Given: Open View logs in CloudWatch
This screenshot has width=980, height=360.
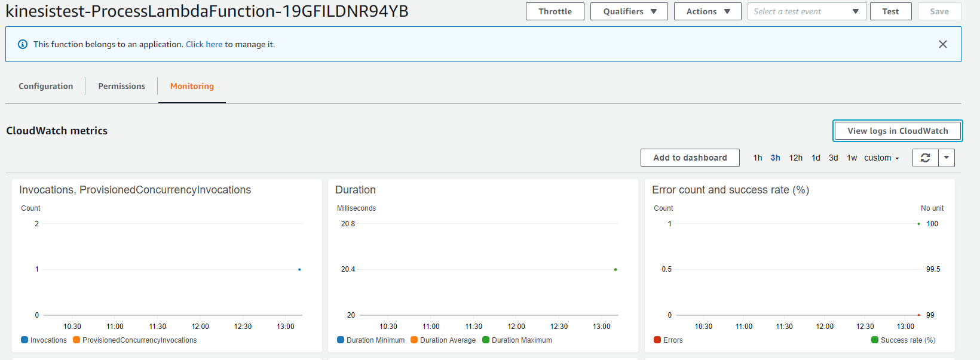Looking at the screenshot, I should pyautogui.click(x=898, y=131).
